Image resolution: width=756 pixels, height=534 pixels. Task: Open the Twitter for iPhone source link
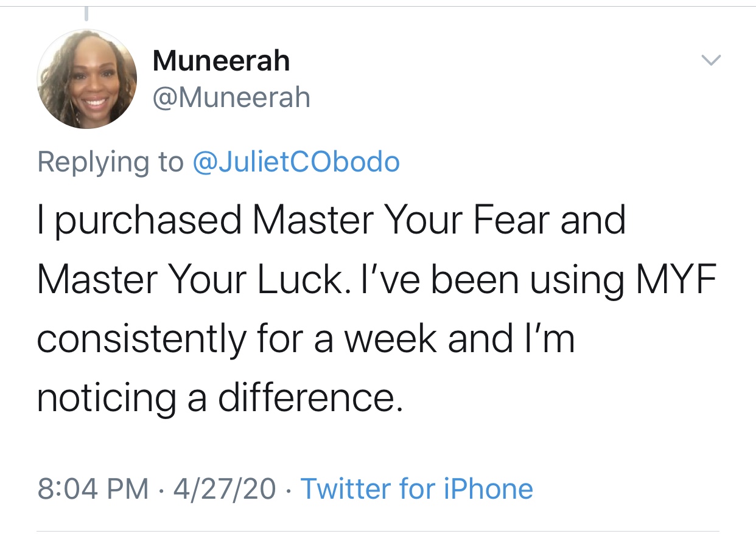point(417,489)
